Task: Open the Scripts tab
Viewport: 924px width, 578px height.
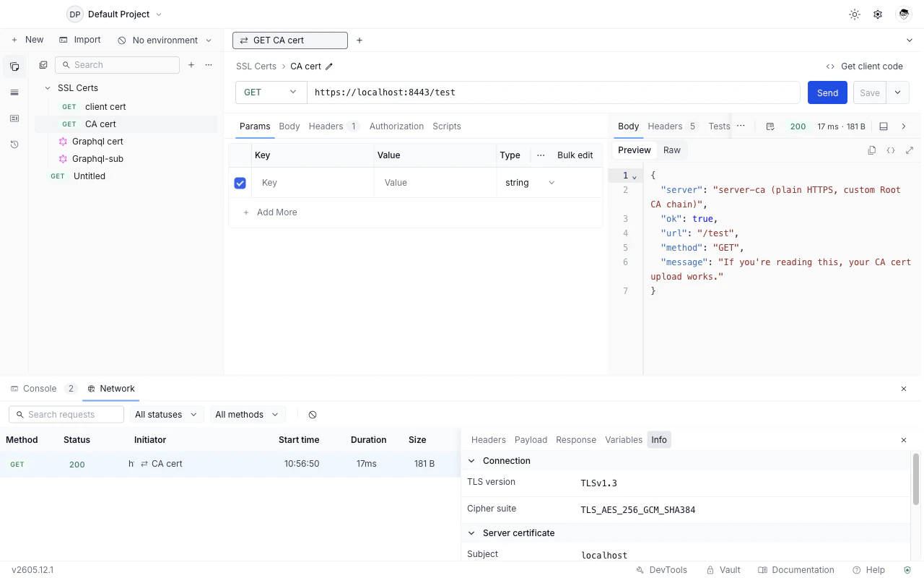Action: (447, 126)
